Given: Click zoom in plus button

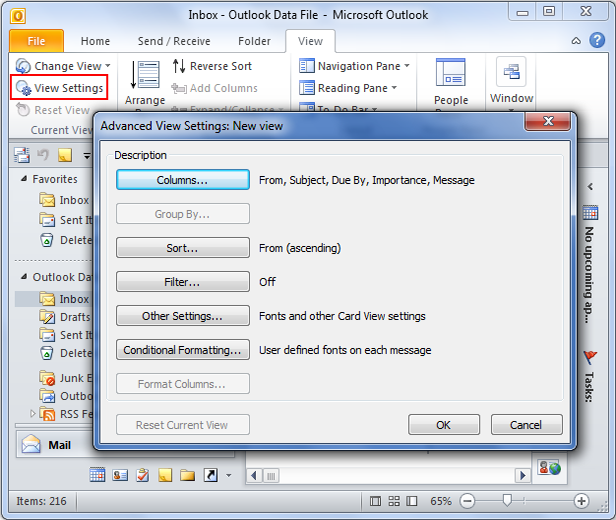Looking at the screenshot, I should click(581, 501).
